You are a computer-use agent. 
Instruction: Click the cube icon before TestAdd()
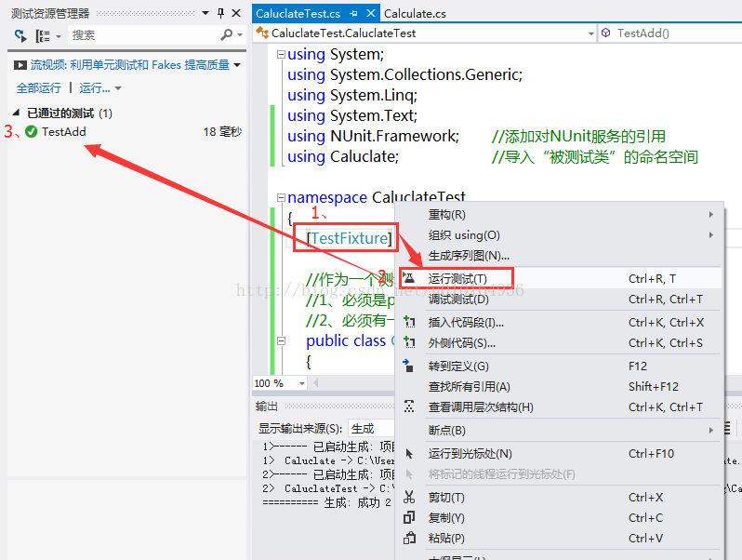point(605,33)
